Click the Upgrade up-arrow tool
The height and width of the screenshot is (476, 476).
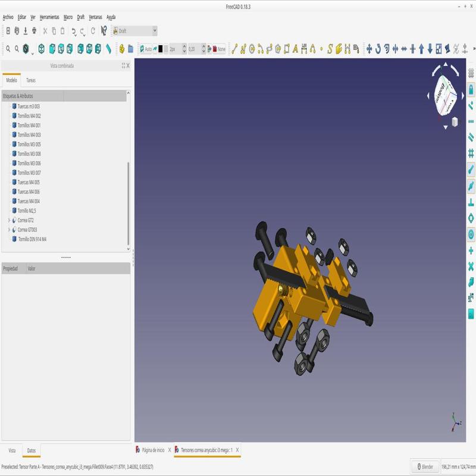pos(421,49)
